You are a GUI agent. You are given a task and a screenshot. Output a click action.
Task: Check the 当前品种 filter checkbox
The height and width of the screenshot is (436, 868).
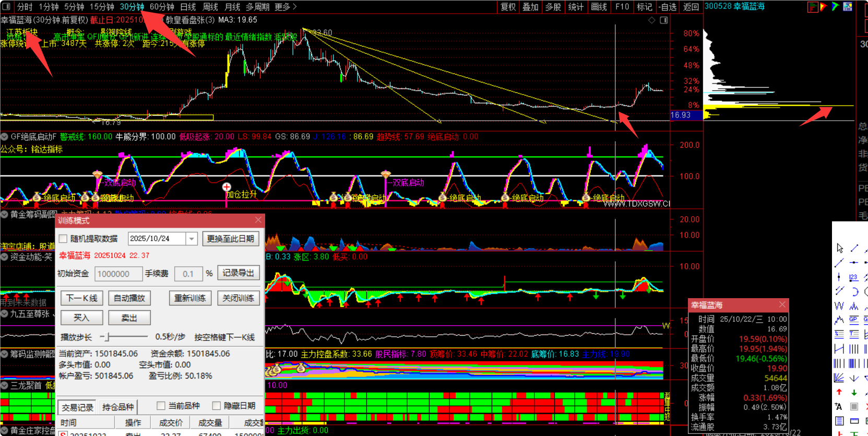point(161,406)
